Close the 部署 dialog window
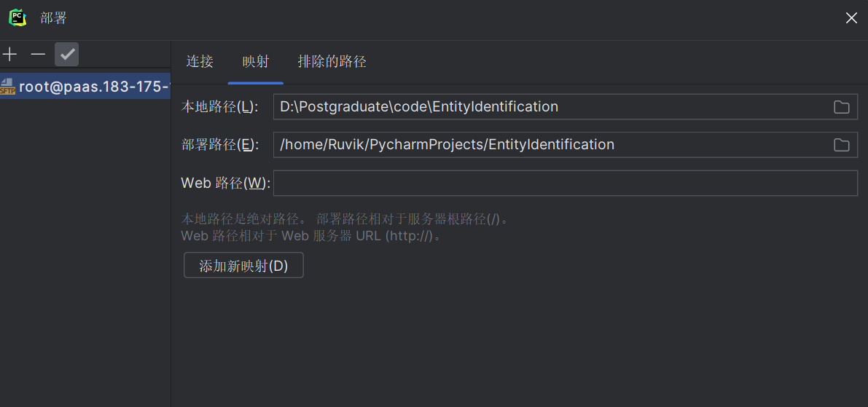This screenshot has width=868, height=407. point(851,18)
